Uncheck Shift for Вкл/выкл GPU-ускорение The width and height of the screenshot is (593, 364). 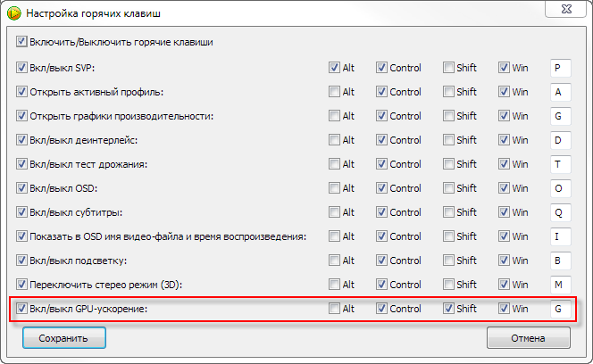(x=448, y=309)
